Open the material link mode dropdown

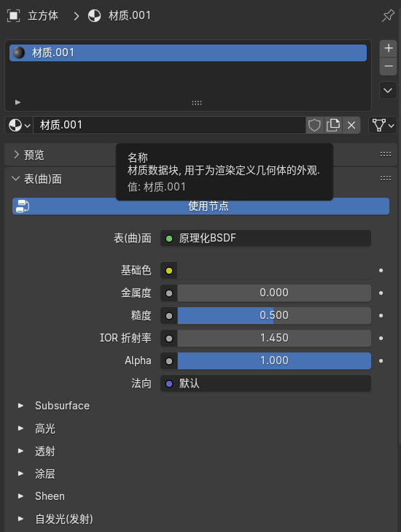(x=383, y=126)
